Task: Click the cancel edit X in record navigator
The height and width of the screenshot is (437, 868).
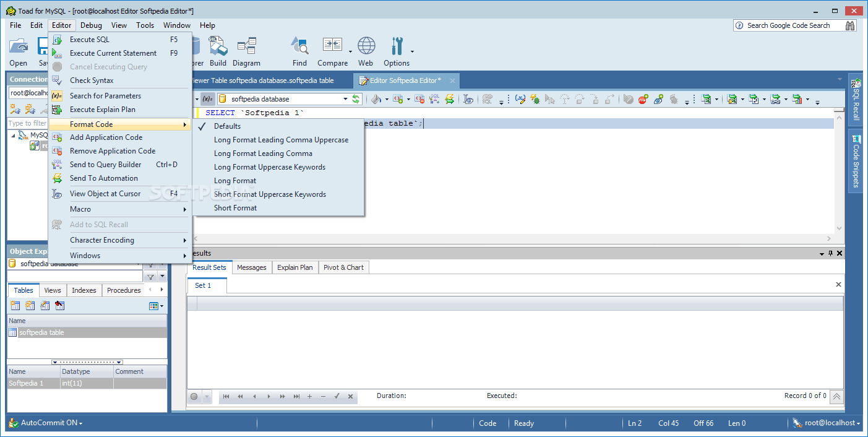Action: [x=350, y=396]
